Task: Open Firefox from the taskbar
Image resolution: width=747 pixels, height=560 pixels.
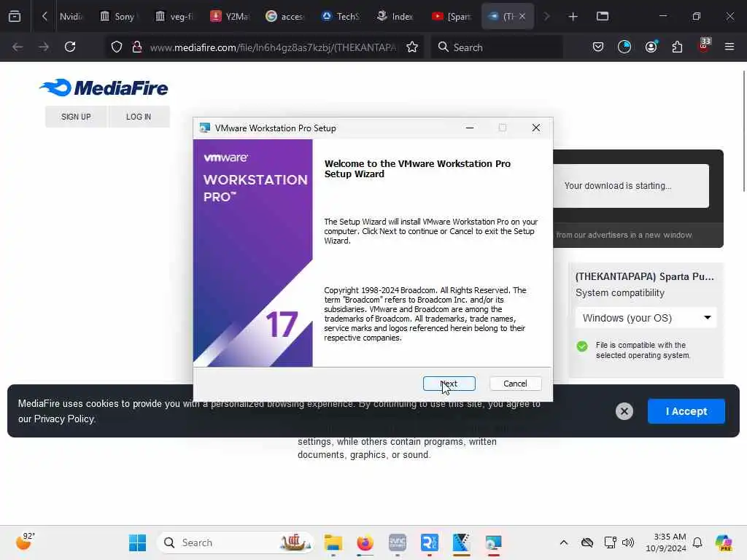Action: [365, 542]
